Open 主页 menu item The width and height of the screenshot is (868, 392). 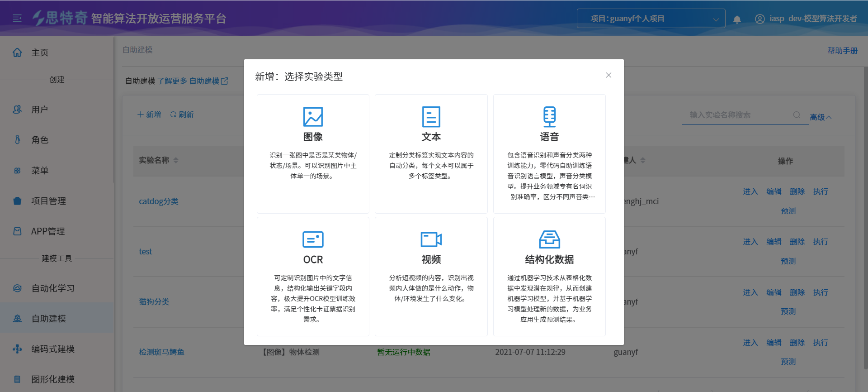point(57,53)
